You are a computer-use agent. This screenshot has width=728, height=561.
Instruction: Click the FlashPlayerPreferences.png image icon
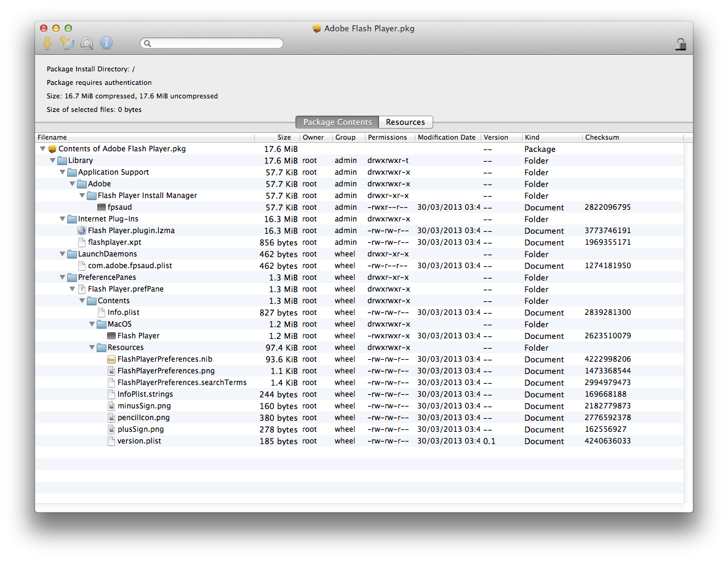click(111, 371)
